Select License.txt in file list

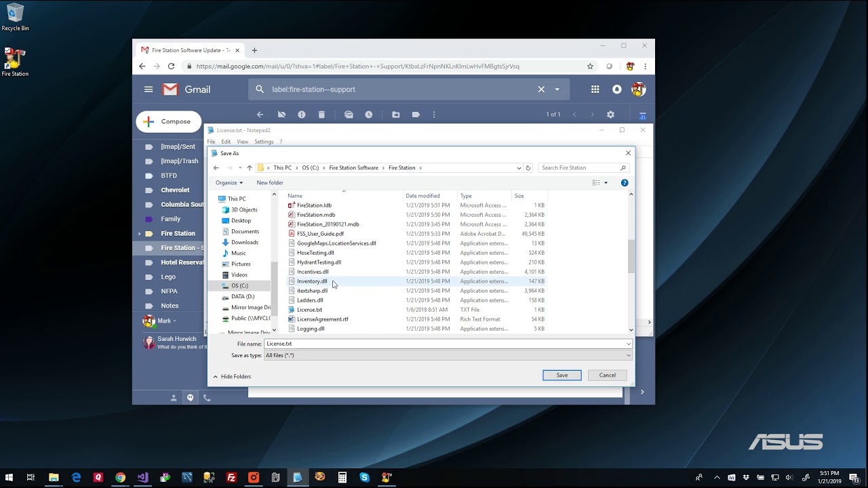309,310
